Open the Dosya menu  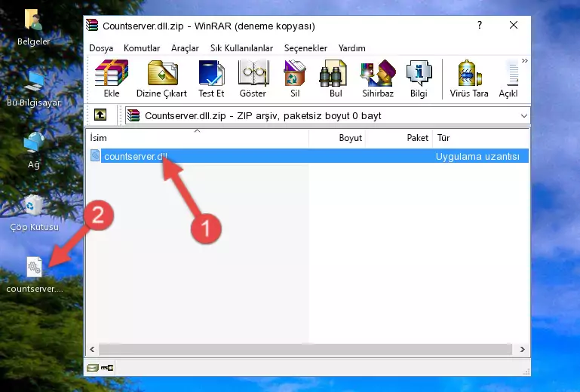(x=101, y=48)
